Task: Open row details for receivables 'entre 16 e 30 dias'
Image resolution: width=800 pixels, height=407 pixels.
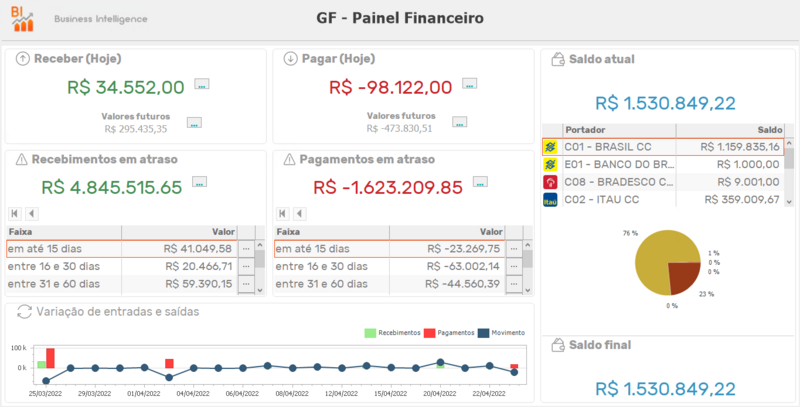Action: tap(246, 266)
